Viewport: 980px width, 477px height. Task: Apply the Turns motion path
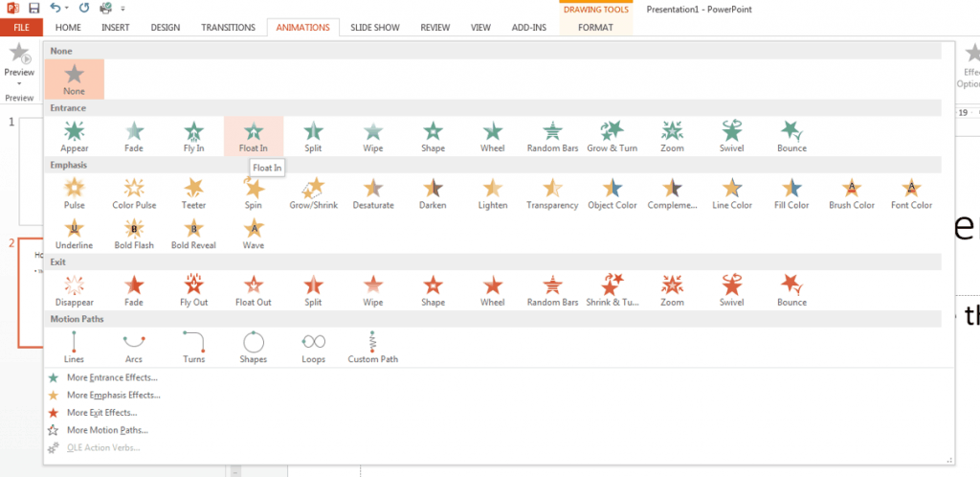(193, 348)
